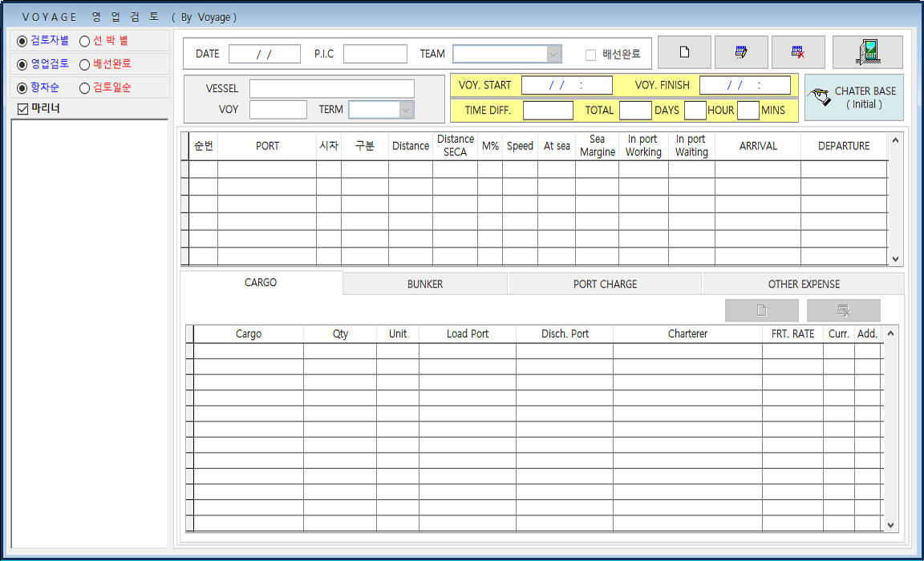Switch to the CARGO tab

(261, 283)
